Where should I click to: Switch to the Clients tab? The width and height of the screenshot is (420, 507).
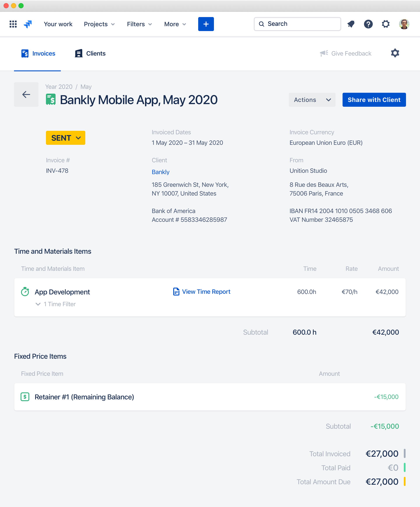90,53
